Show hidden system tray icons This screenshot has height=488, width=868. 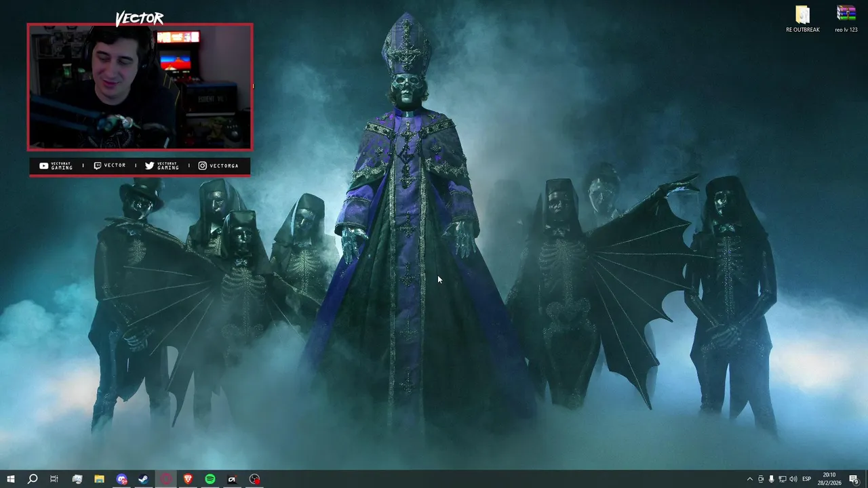point(749,479)
